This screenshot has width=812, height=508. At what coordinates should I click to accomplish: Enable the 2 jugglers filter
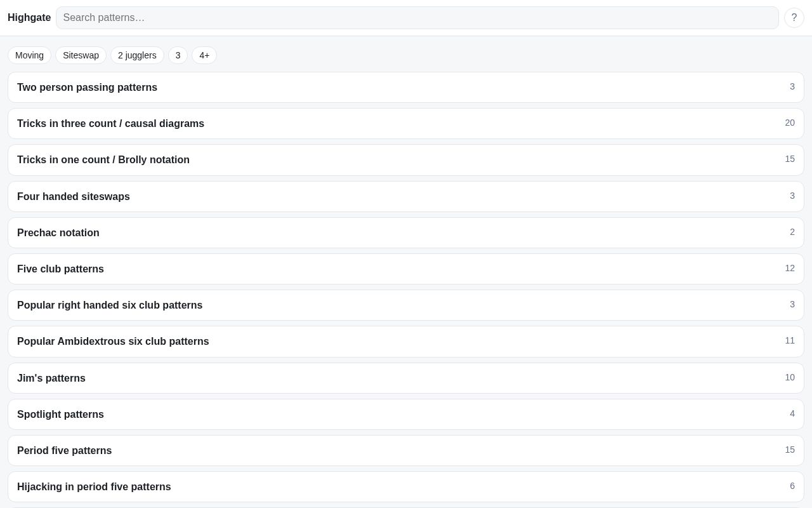pos(137,55)
